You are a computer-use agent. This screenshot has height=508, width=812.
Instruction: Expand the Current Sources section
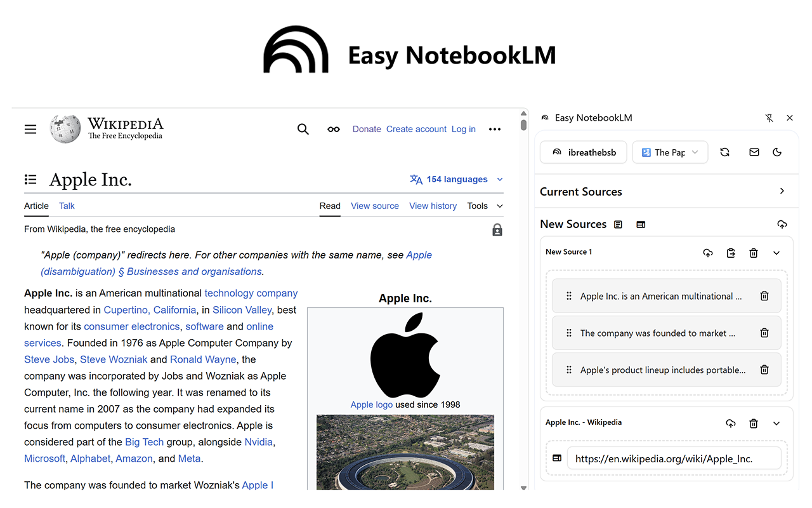pyautogui.click(x=782, y=191)
